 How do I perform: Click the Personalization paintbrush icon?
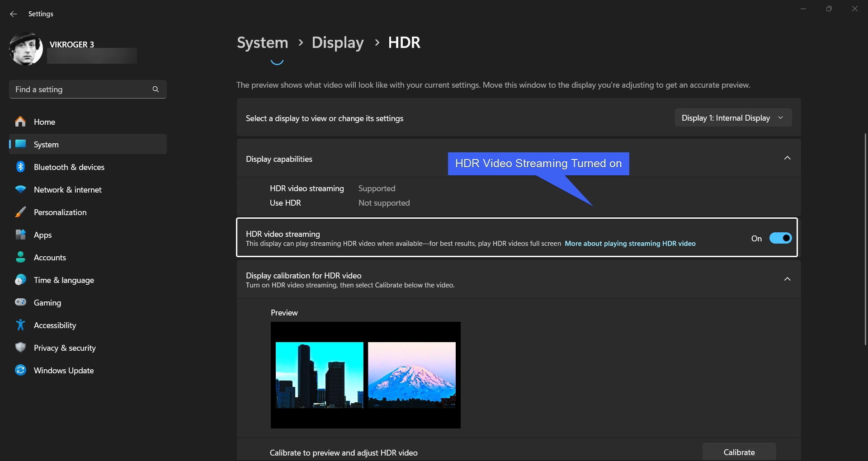(20, 212)
